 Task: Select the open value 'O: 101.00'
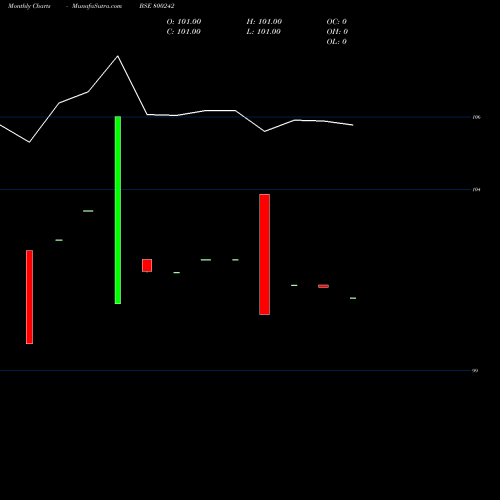point(184,22)
